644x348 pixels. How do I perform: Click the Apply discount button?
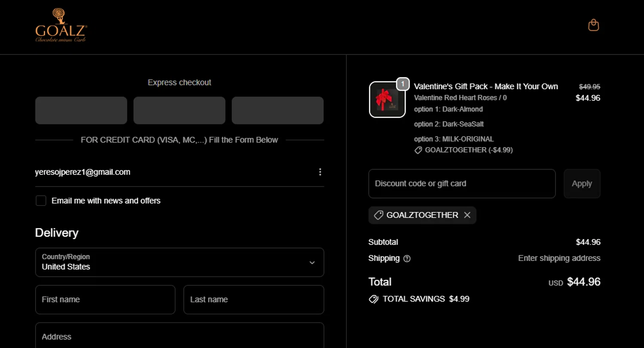(x=582, y=184)
